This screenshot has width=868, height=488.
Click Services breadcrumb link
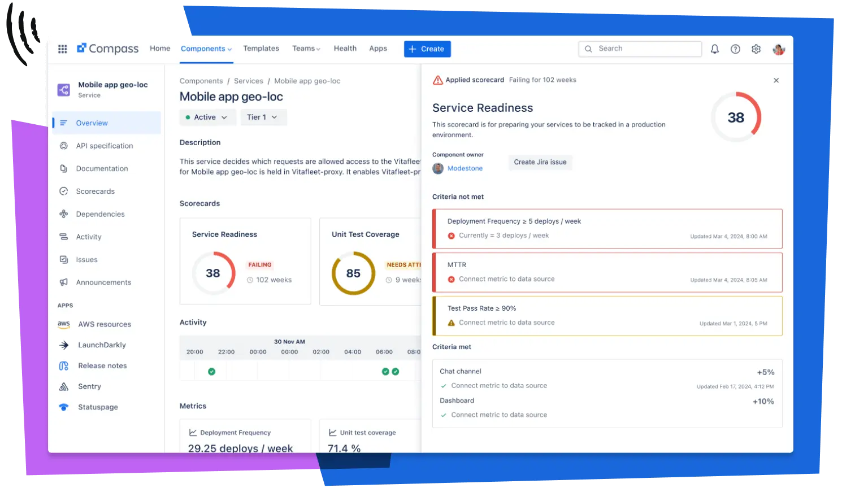(249, 81)
